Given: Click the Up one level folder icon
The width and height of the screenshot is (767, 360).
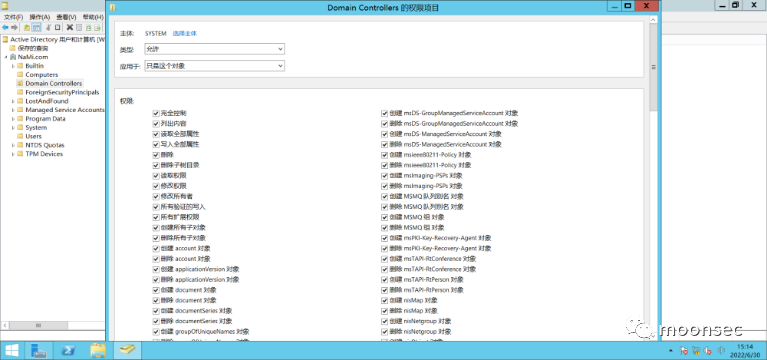Looking at the screenshot, I should pos(27,27).
